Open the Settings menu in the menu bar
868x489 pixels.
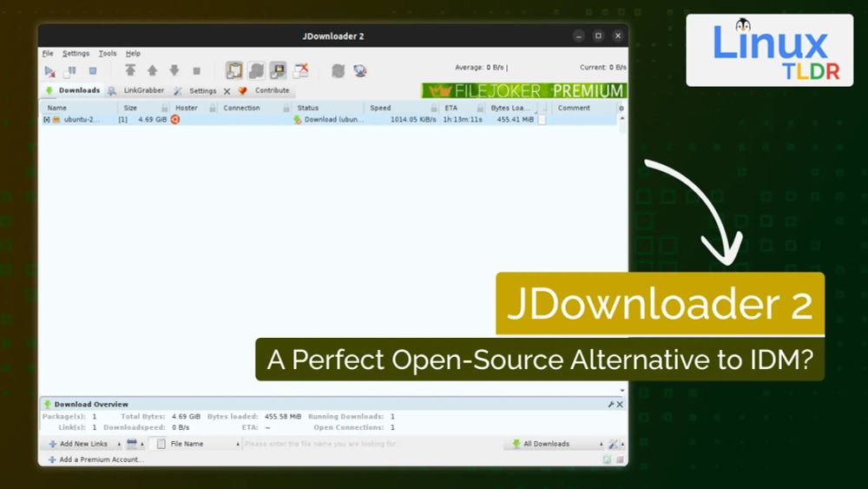(76, 54)
